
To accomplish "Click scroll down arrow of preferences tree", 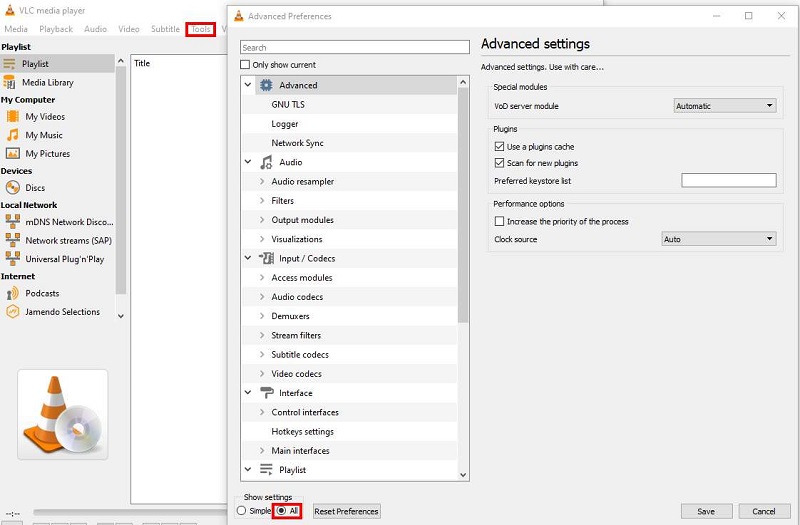I will click(x=463, y=475).
